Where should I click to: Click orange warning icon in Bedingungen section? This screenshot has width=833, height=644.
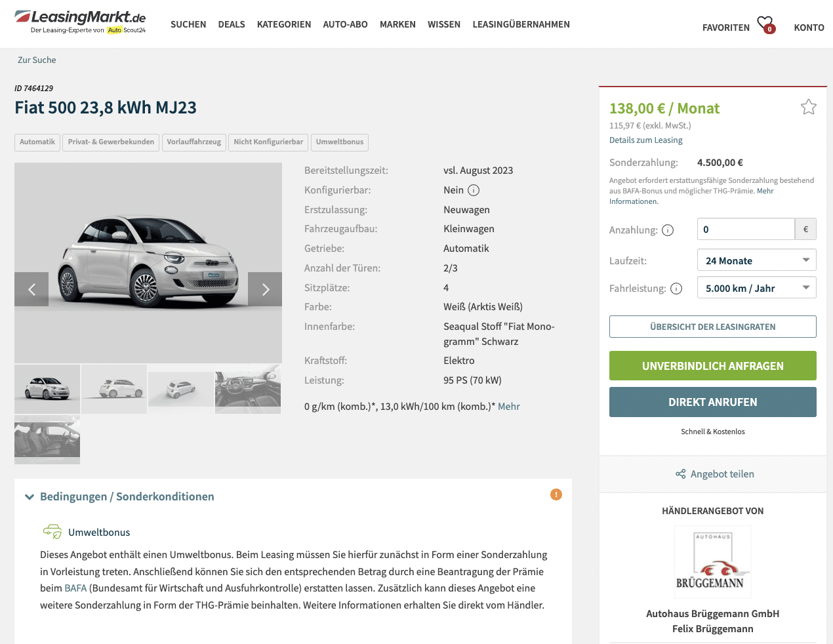pyautogui.click(x=556, y=494)
